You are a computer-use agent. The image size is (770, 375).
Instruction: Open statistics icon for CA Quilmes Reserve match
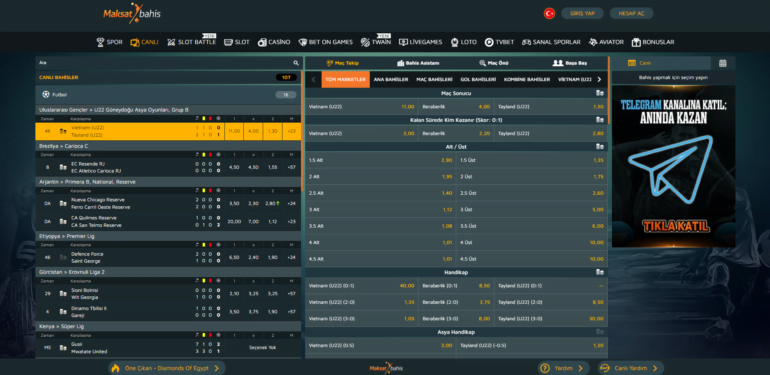tap(63, 221)
